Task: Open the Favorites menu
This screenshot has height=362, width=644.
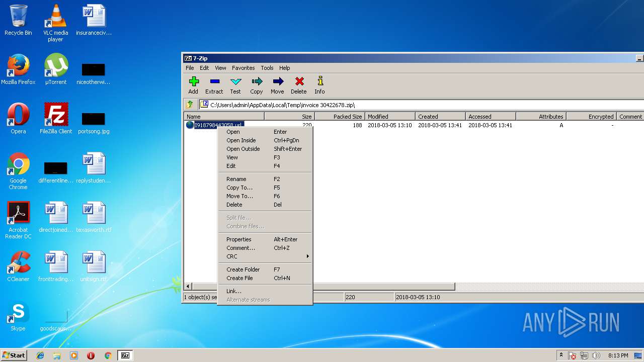Action: pyautogui.click(x=243, y=68)
